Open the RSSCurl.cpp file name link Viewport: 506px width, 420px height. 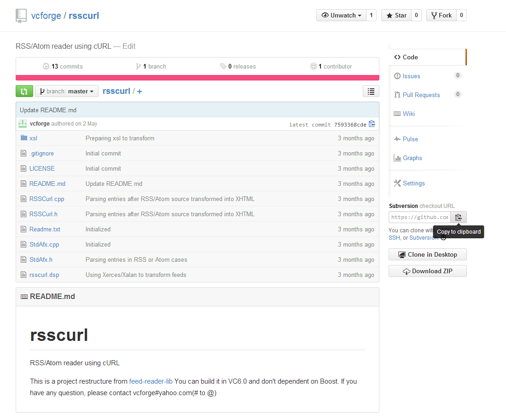pyautogui.click(x=47, y=199)
